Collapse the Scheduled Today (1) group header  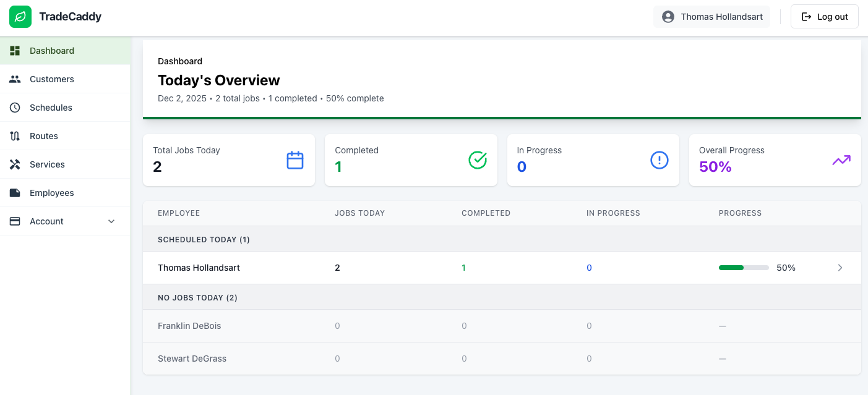coord(204,239)
